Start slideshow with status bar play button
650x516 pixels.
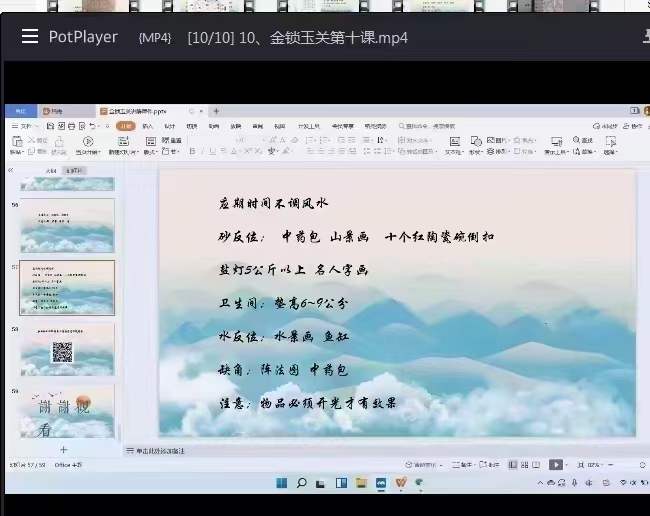[556, 465]
